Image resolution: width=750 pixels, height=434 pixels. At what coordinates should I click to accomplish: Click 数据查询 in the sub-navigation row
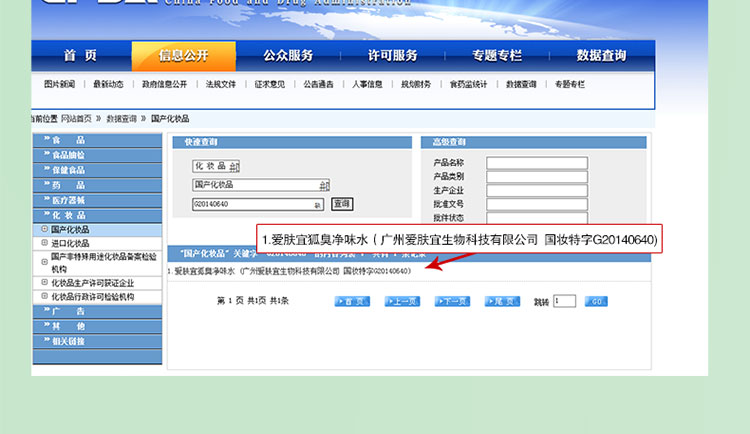521,84
